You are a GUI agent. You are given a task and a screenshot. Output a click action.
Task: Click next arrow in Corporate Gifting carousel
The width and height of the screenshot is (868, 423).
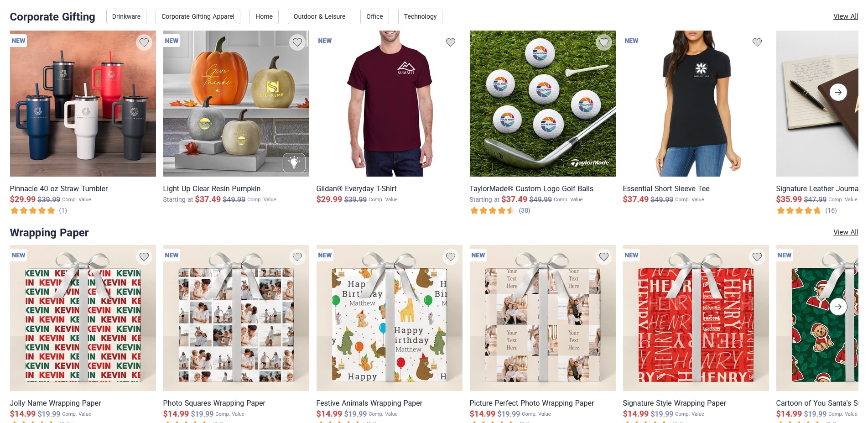tap(838, 92)
